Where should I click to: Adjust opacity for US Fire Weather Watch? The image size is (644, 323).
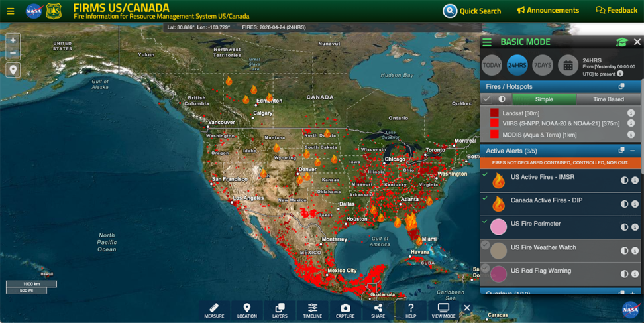(624, 251)
